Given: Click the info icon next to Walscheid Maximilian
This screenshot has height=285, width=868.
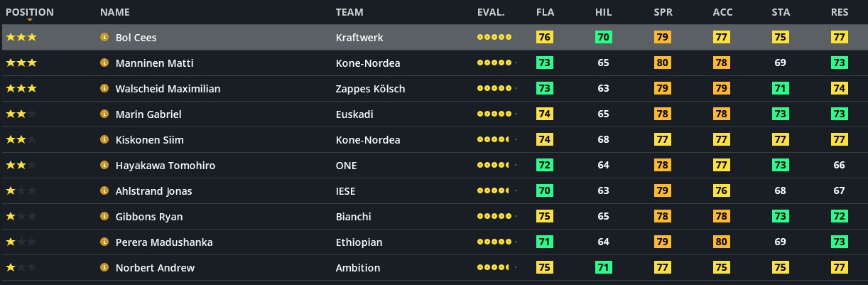Looking at the screenshot, I should pyautogui.click(x=104, y=89).
